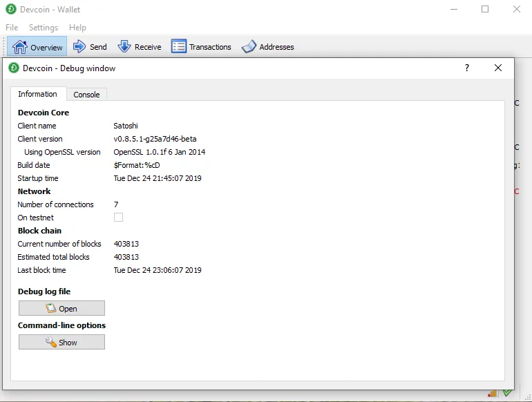
Task: Open the Send coins page
Action: coord(90,46)
